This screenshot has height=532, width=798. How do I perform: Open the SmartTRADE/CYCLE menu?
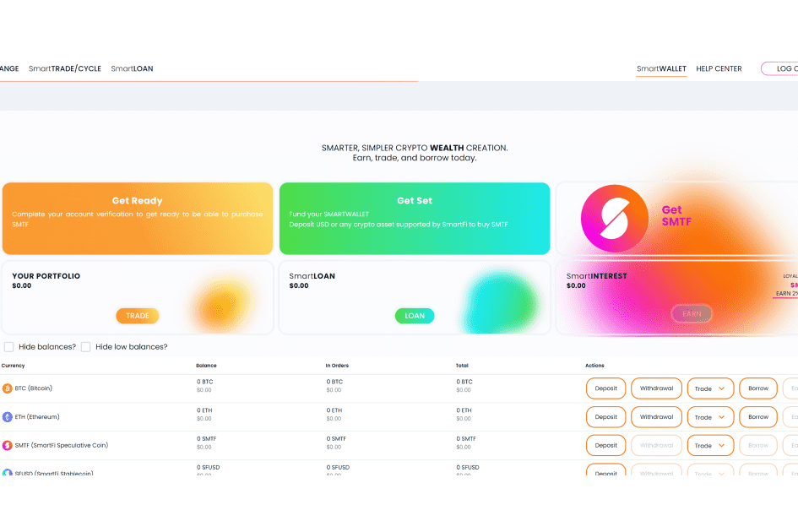(65, 68)
